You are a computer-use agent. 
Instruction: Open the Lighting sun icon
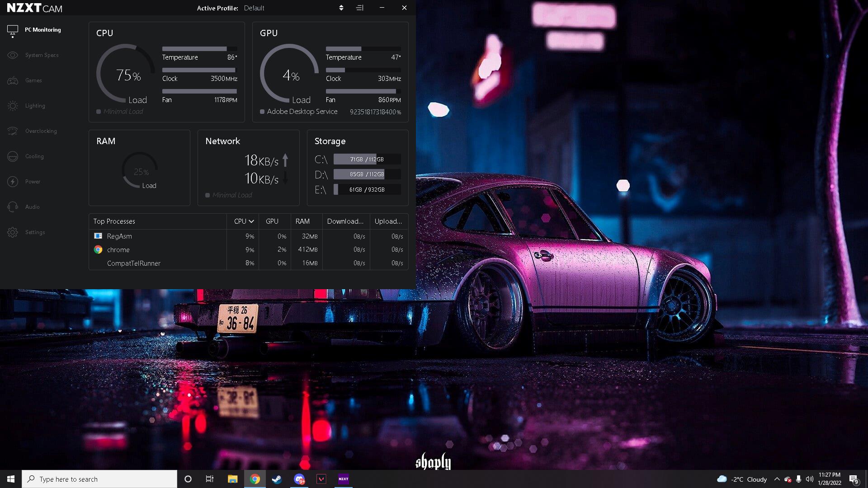pyautogui.click(x=13, y=106)
